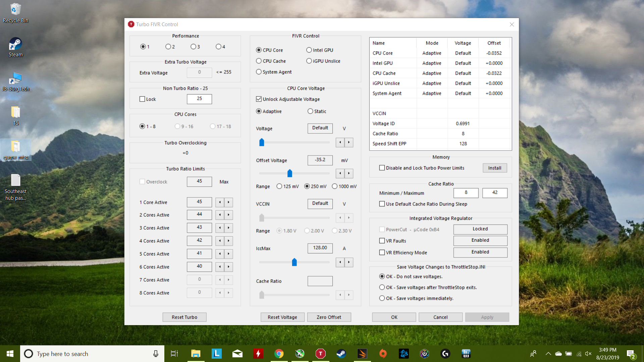Switch to ThrottleStop taskbar icon
Screen dimensions: 644x362
(320, 354)
